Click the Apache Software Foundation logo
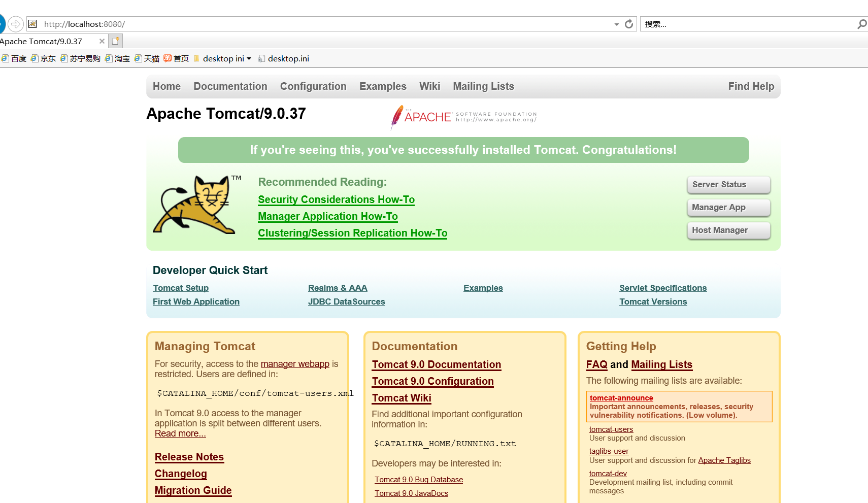The image size is (868, 503). click(x=463, y=117)
